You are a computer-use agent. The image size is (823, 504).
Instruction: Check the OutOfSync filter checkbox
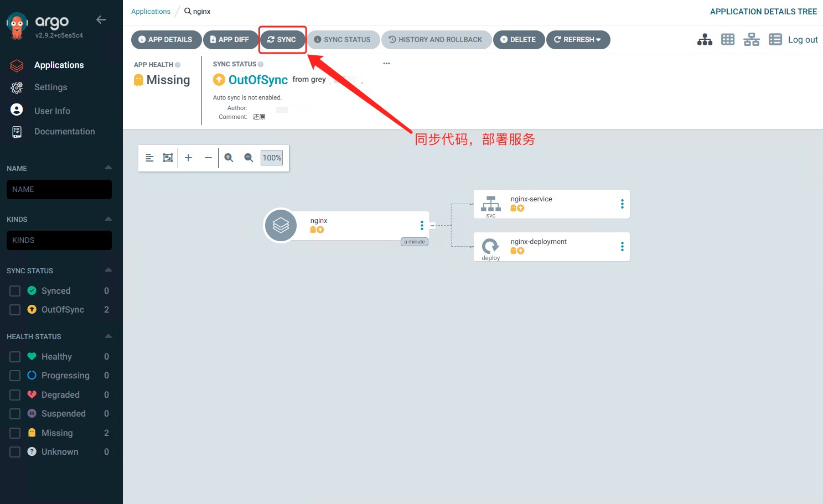point(15,310)
